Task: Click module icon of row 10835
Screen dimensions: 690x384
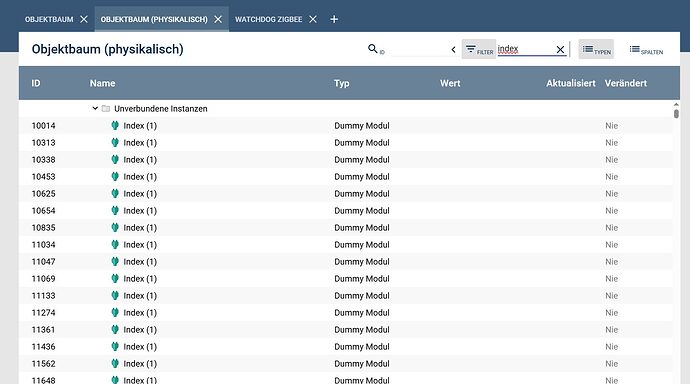Action: tap(115, 228)
